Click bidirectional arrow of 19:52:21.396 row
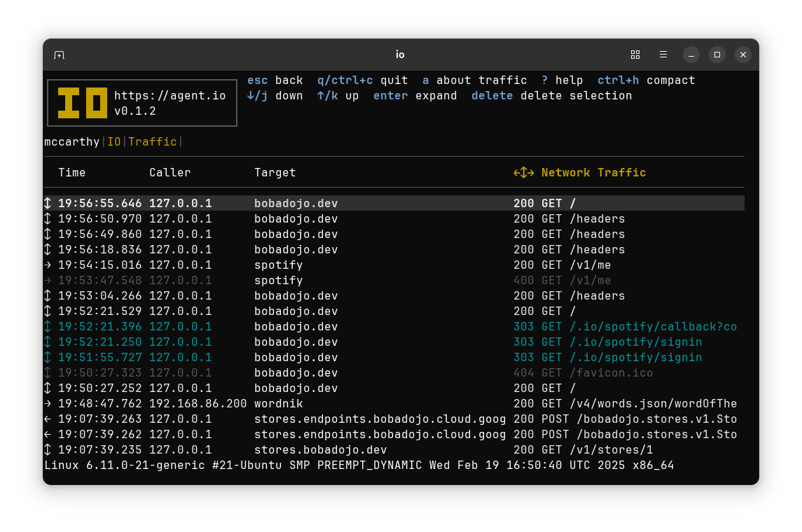This screenshot has height=532, width=802. pyautogui.click(x=48, y=327)
